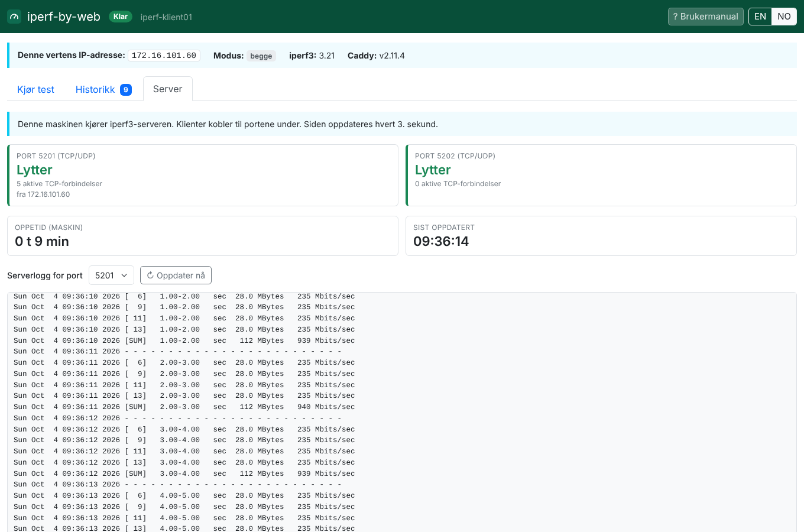Click the 5 aktive TCP-forbindelser text

coord(59,184)
